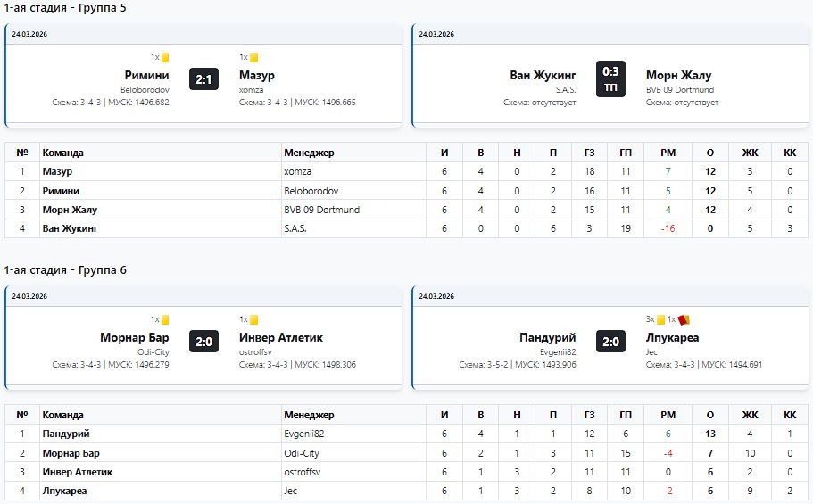
Task: Open manager BVB 09 Dortmund in table
Action: (321, 210)
